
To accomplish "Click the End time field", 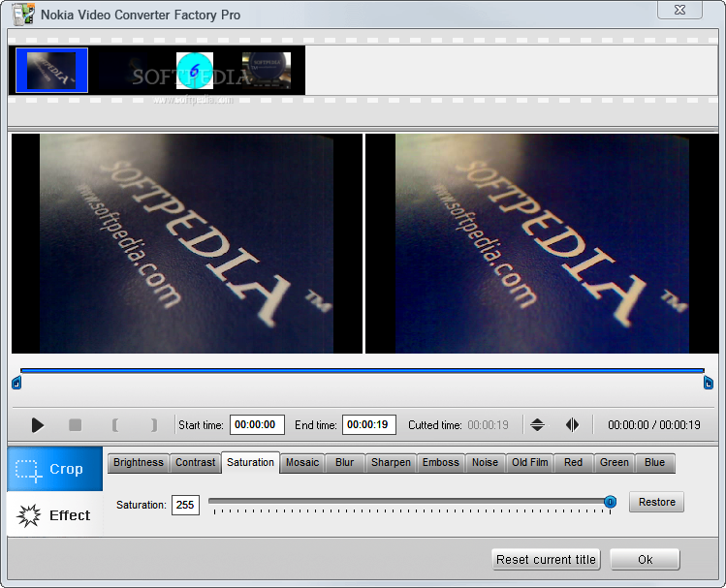I will (369, 424).
